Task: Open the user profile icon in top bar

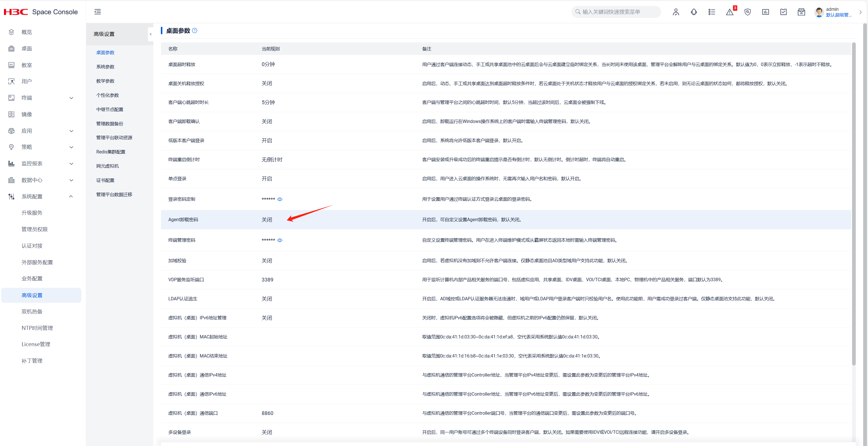Action: 676,12
